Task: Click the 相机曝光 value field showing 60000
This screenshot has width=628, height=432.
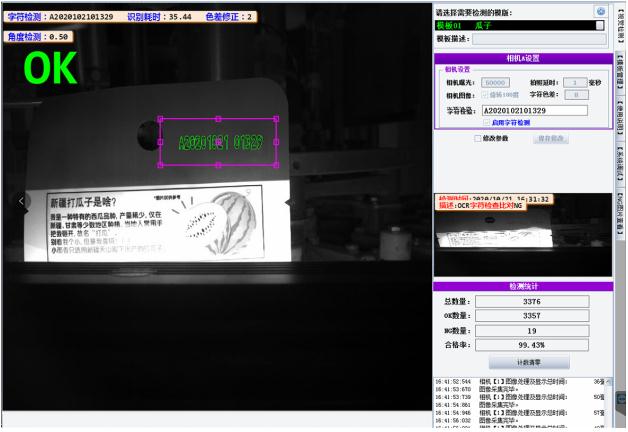Action: click(495, 82)
